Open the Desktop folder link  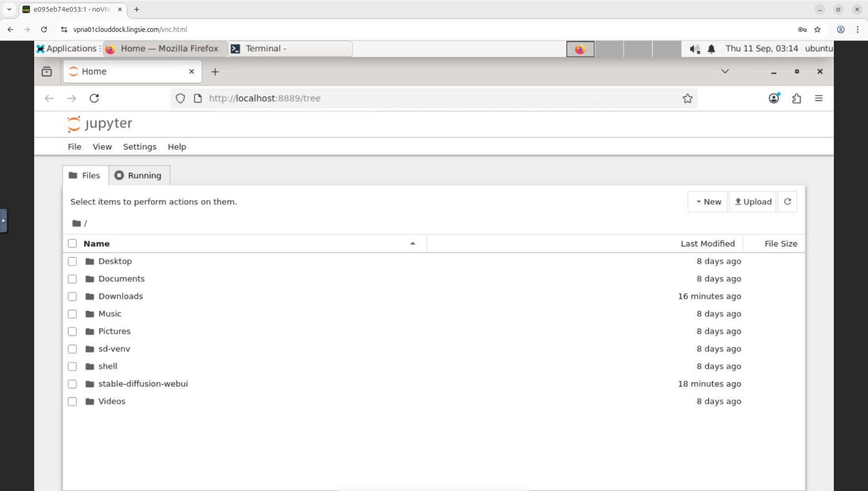tap(115, 261)
